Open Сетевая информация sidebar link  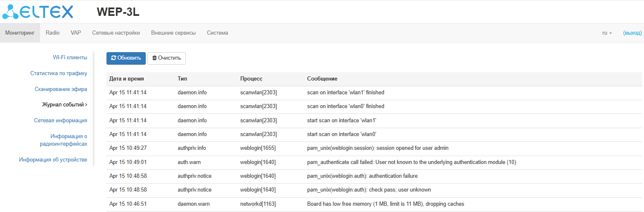tap(61, 121)
